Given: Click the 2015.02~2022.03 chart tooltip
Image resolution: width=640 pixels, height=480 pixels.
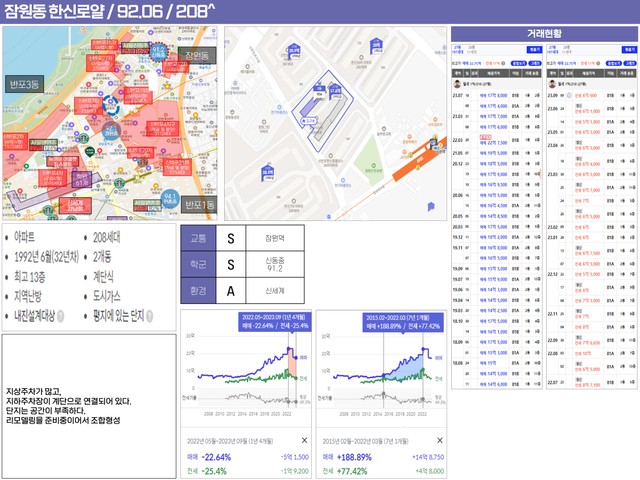Looking at the screenshot, I should [403, 322].
